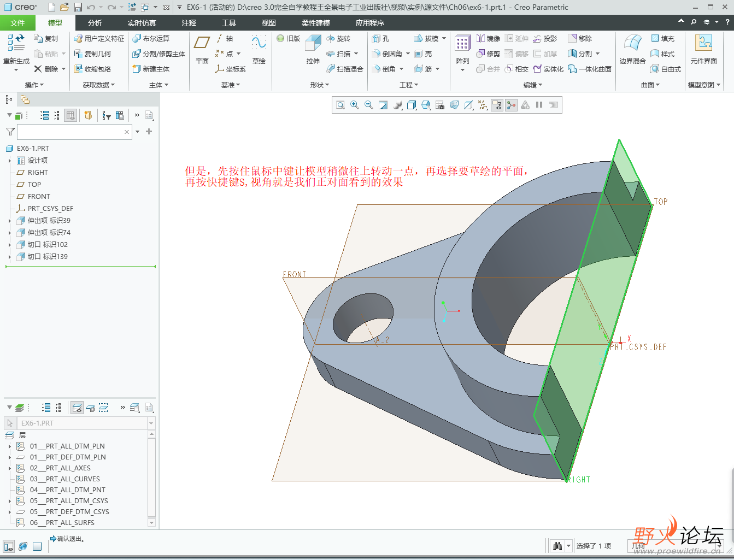
Task: Open the Layer Tree tab icon
Action: pyautogui.click(x=25, y=99)
